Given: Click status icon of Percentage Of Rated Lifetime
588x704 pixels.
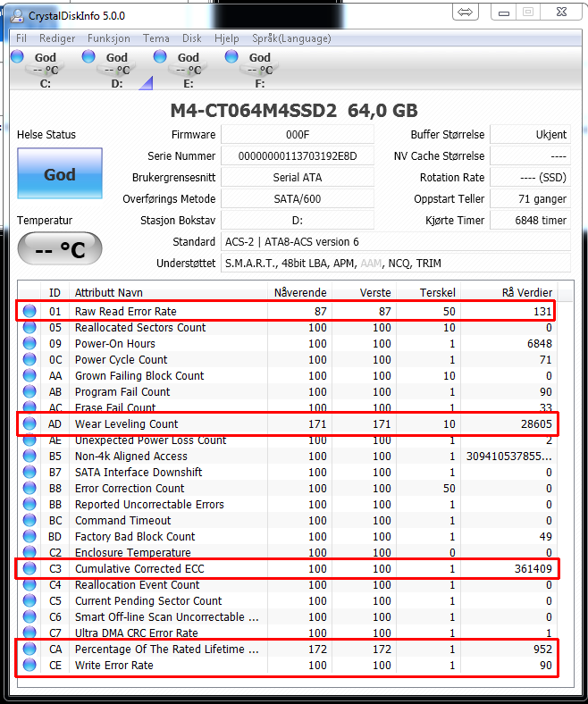Looking at the screenshot, I should (x=29, y=649).
